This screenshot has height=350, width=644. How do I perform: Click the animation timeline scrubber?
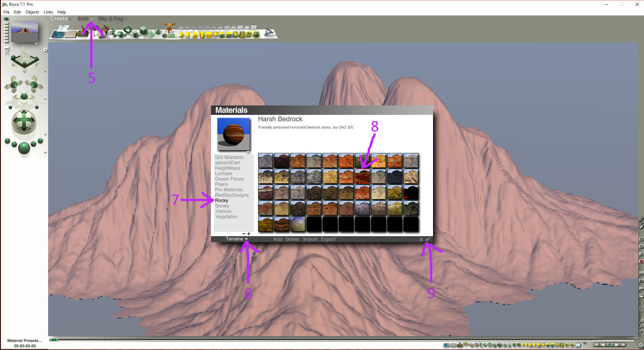54,340
